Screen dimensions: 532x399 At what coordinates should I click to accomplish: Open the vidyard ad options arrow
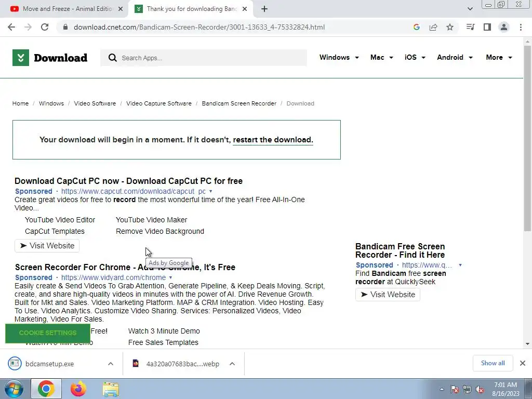(x=170, y=277)
